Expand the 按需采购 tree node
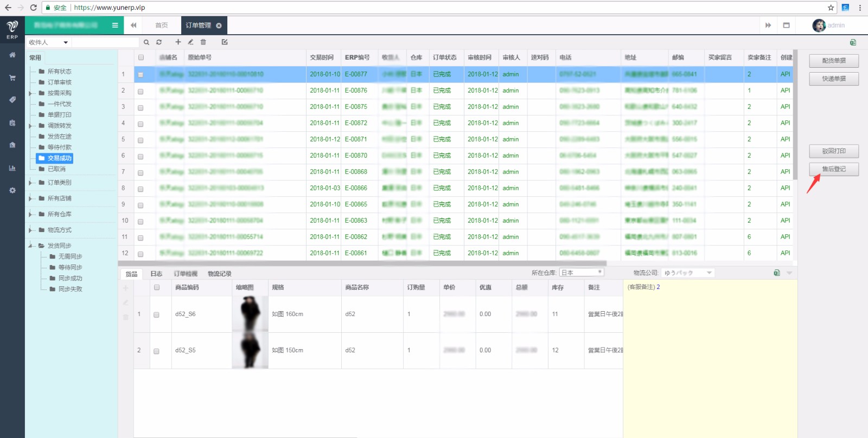 pos(30,93)
